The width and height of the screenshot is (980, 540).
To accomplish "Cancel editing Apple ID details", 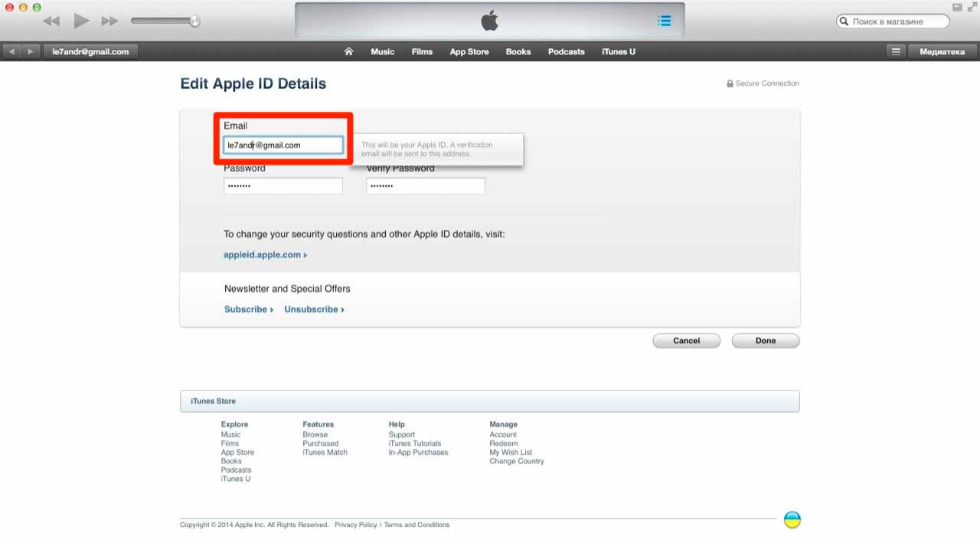I will (x=686, y=341).
